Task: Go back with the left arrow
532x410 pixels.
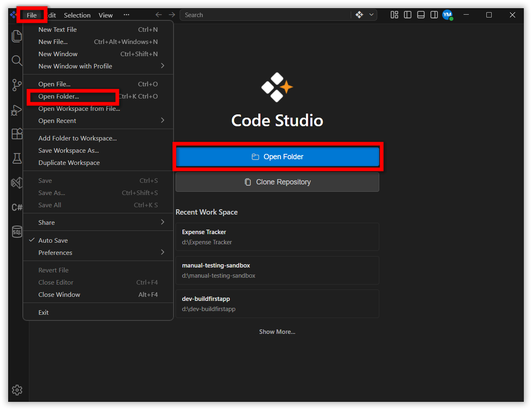Action: 158,15
